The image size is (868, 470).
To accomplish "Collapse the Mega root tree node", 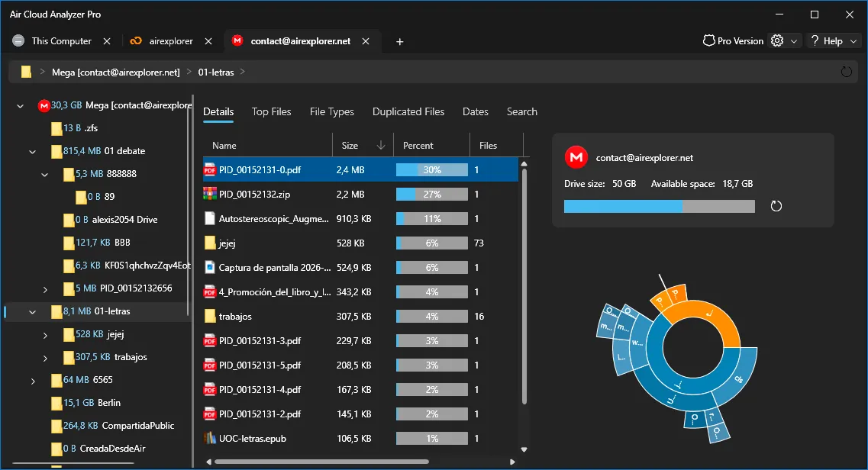I will (21, 105).
